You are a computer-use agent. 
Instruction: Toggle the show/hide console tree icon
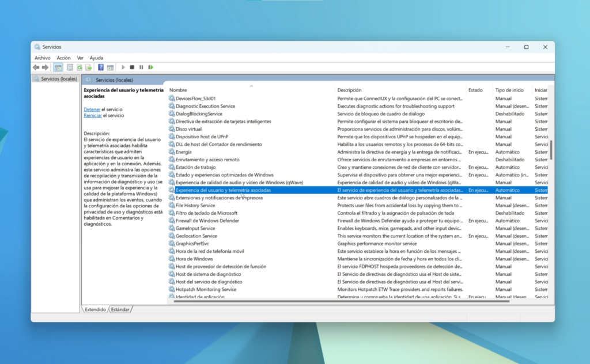click(58, 67)
